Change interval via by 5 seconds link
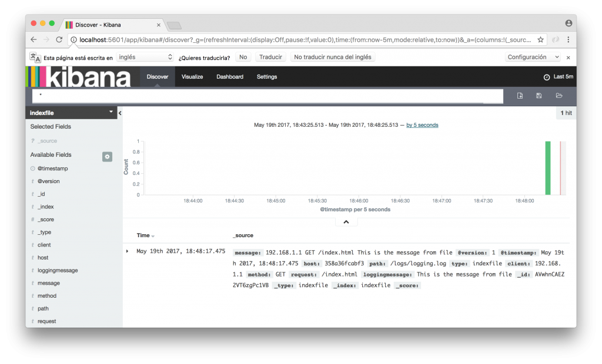602x364 pixels. pyautogui.click(x=422, y=125)
